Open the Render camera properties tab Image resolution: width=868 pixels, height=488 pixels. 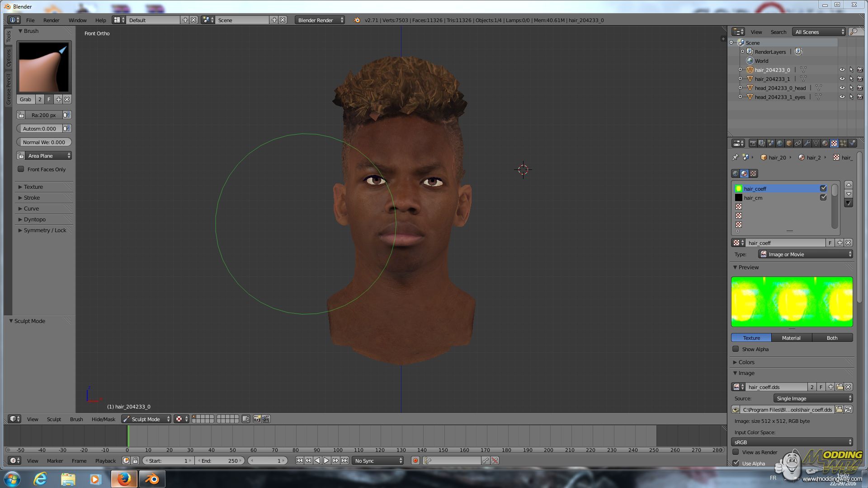click(753, 143)
